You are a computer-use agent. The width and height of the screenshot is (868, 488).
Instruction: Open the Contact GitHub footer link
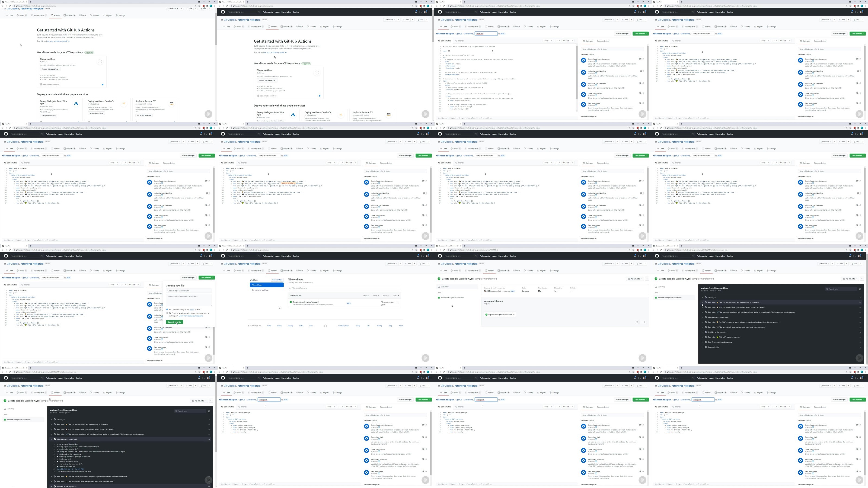coord(343,326)
